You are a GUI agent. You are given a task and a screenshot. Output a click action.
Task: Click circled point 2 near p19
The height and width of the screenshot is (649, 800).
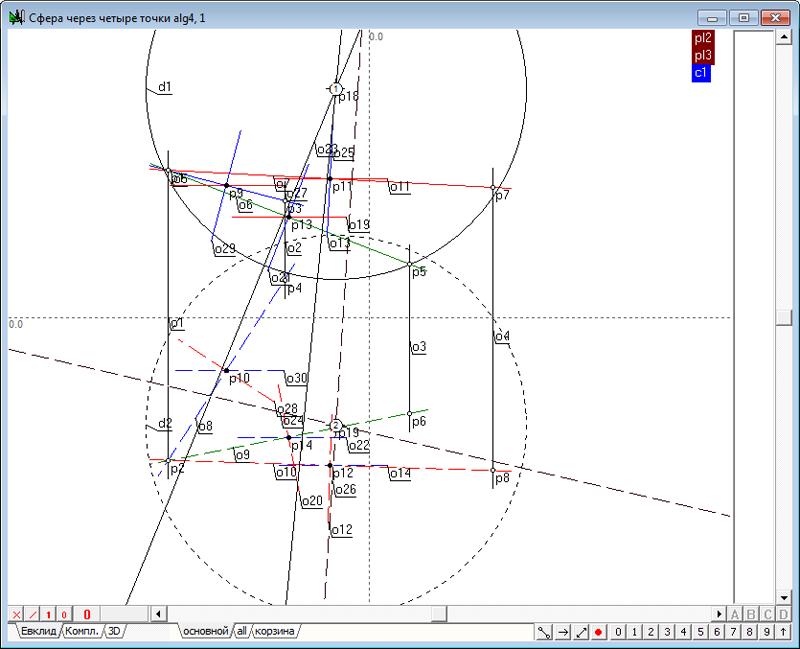pyautogui.click(x=335, y=426)
